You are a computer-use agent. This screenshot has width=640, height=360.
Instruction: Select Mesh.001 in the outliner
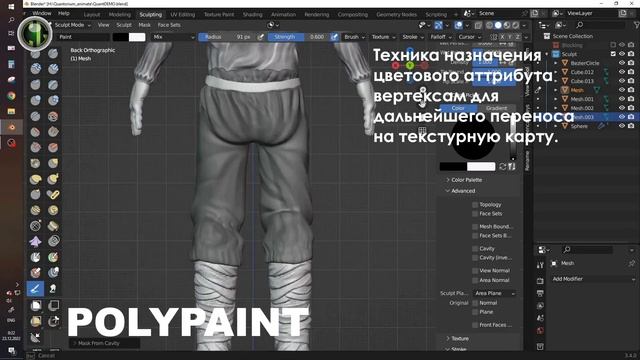click(x=582, y=99)
